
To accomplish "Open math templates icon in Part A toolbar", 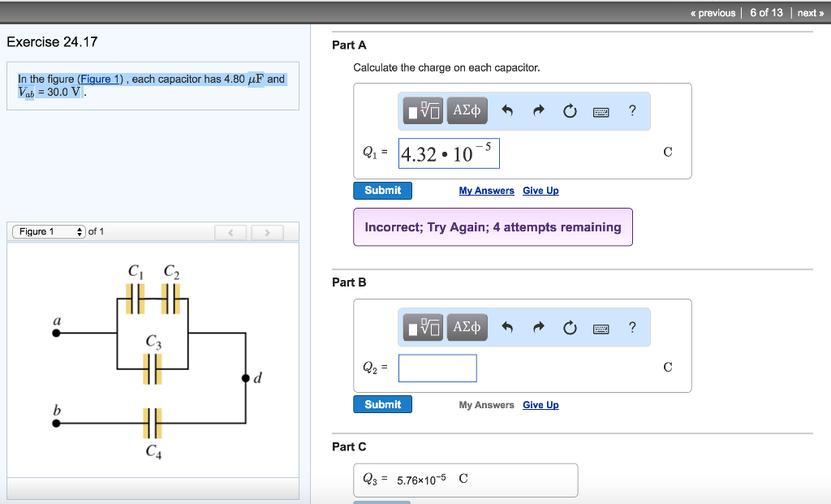I will click(423, 110).
